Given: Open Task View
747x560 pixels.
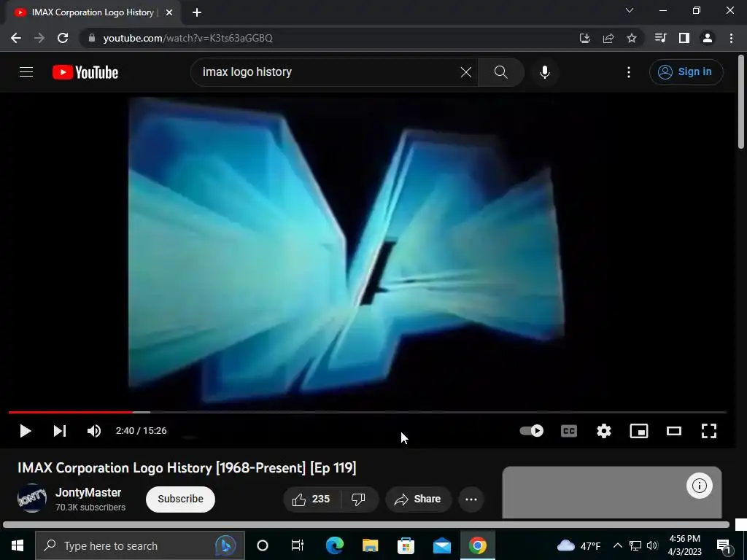Looking at the screenshot, I should (x=298, y=545).
